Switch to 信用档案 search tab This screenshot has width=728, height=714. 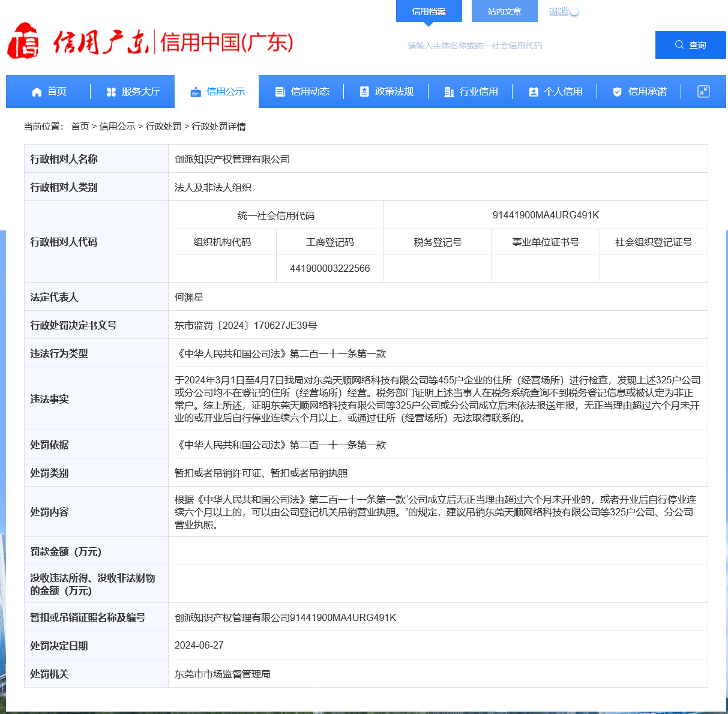[429, 11]
